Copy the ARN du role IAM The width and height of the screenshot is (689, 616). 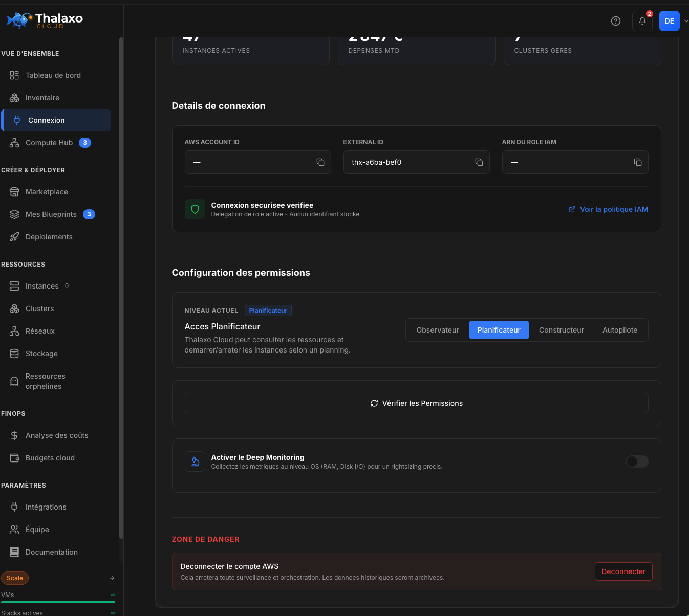click(638, 162)
